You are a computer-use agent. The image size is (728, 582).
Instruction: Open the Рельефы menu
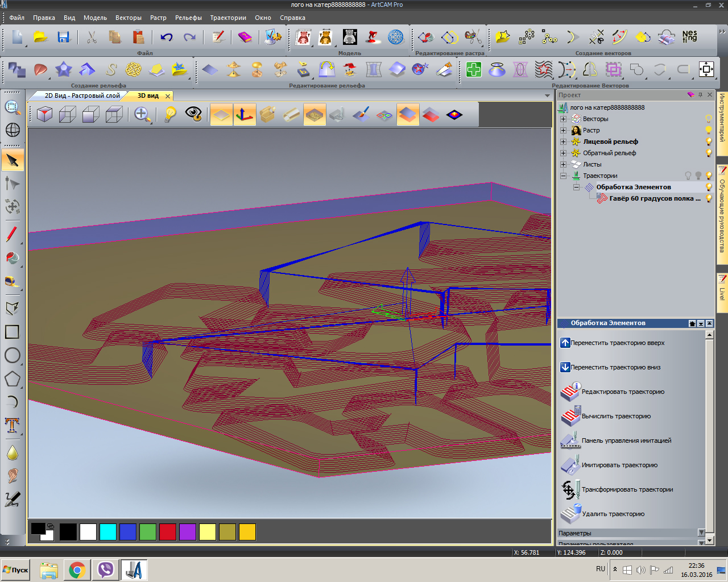tap(188, 18)
